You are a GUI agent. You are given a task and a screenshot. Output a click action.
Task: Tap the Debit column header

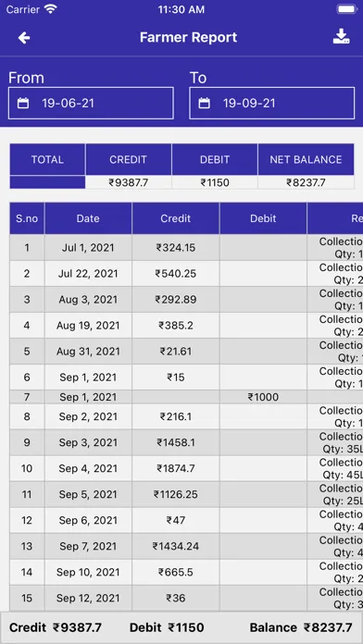(x=263, y=218)
